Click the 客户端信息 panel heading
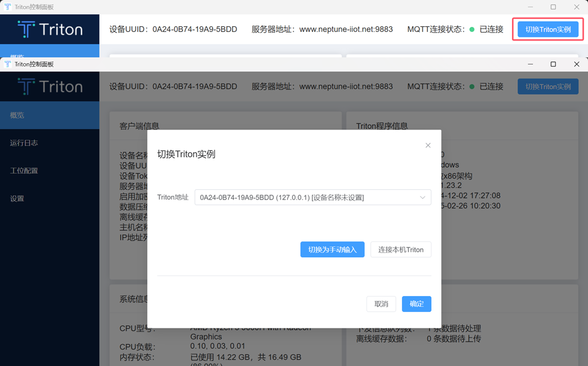The image size is (588, 366). (139, 126)
